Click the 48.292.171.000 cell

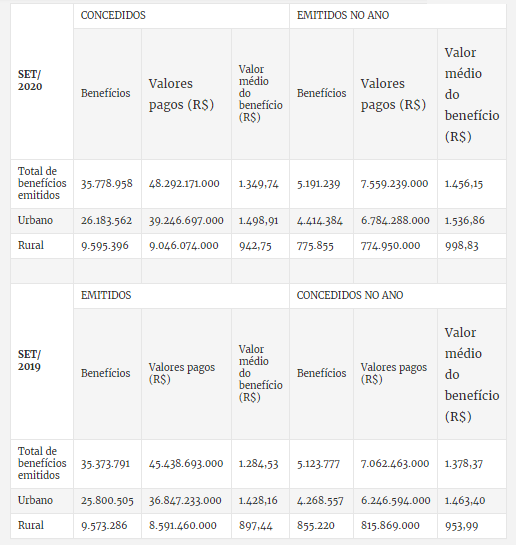pyautogui.click(x=186, y=184)
